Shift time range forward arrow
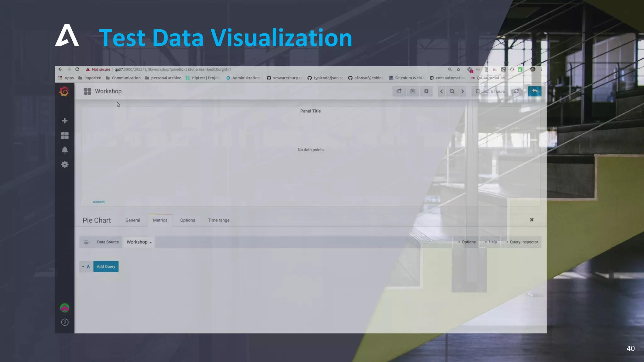This screenshot has height=362, width=644. pyautogui.click(x=463, y=91)
